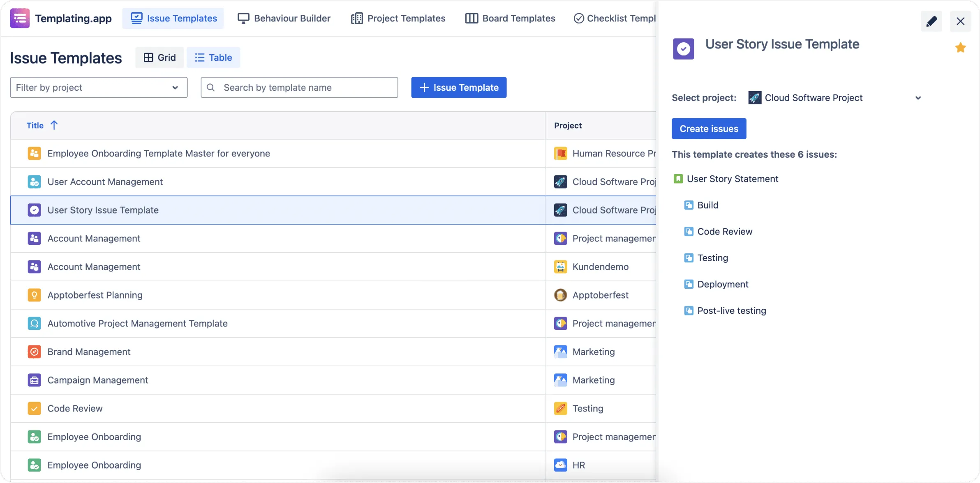Viewport: 980px width, 483px height.
Task: Select the Campaign Management template text
Action: pyautogui.click(x=97, y=380)
